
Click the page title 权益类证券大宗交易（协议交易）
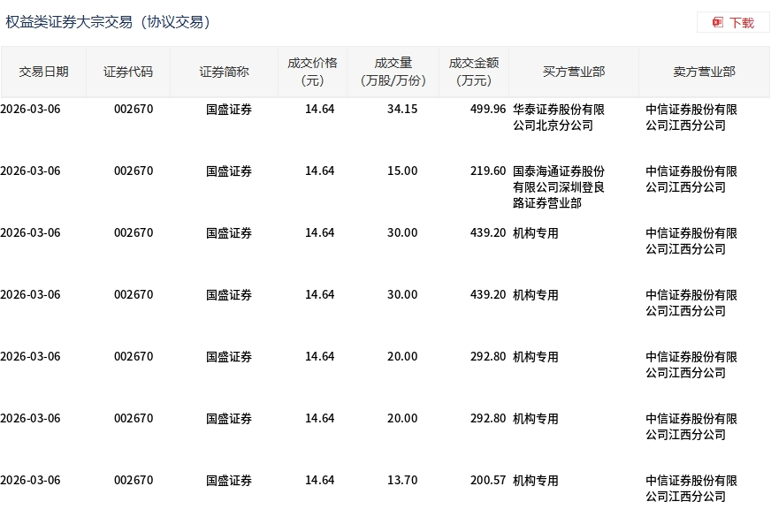pos(108,22)
